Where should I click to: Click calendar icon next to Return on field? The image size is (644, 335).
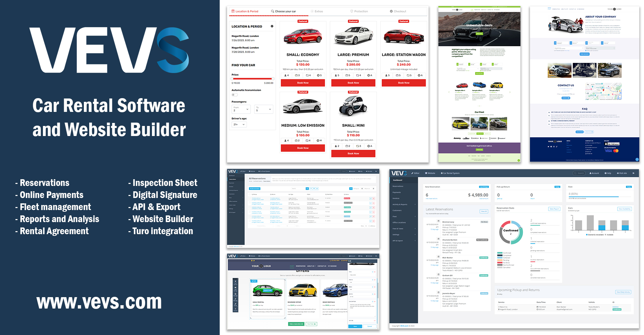(373, 189)
